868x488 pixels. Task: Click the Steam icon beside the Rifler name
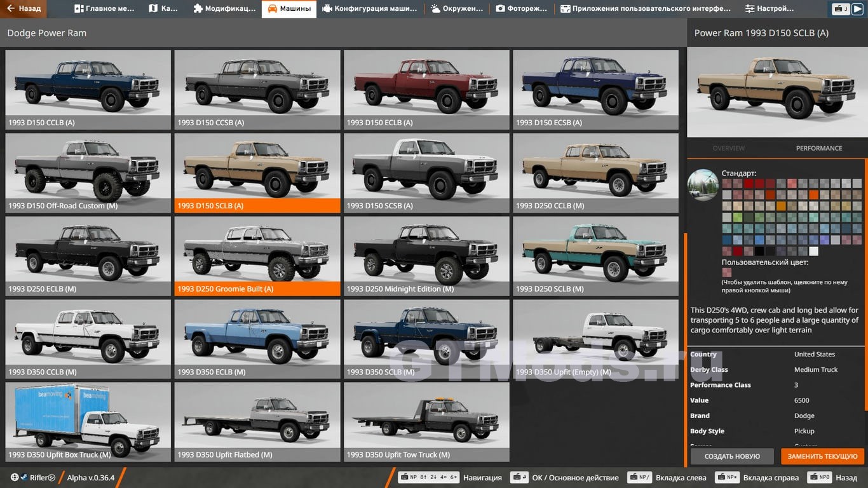click(24, 477)
